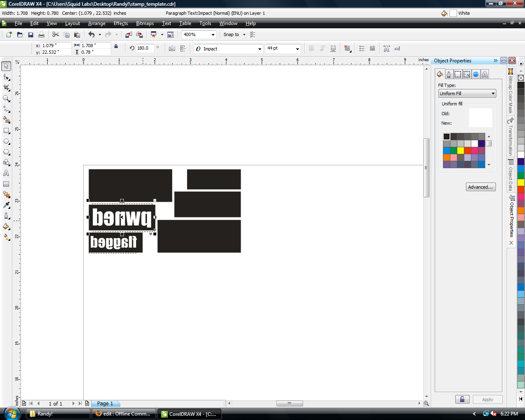Screen dimensions: 525x420
Task: Pick the black swatch in Uniform fill
Action: pos(447,137)
